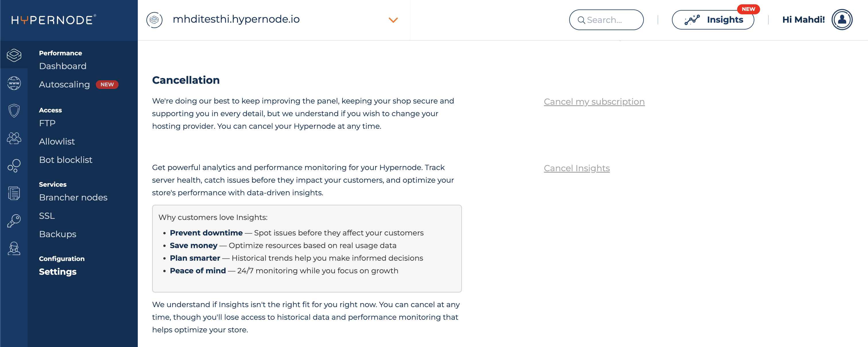The height and width of the screenshot is (347, 868).
Task: Click Cancel my subscription link
Action: (x=594, y=101)
